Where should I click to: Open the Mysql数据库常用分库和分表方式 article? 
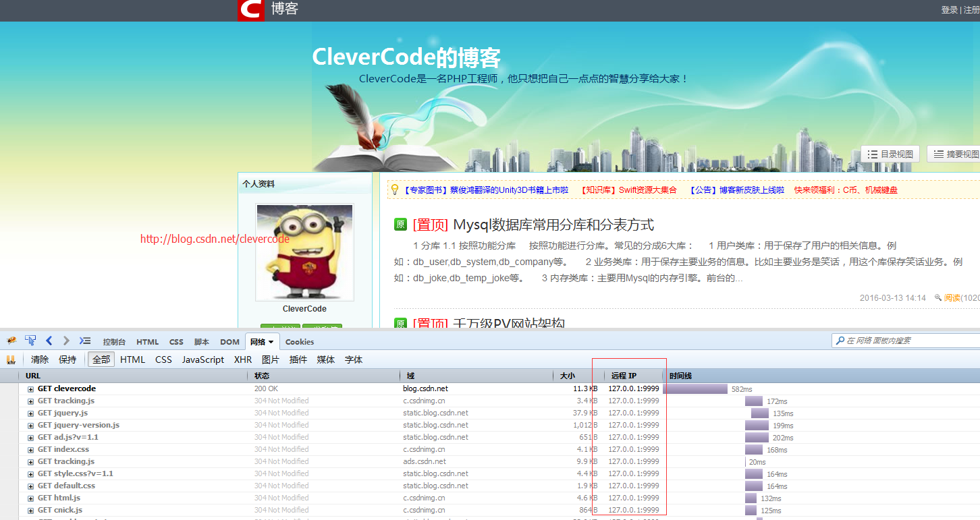point(553,225)
